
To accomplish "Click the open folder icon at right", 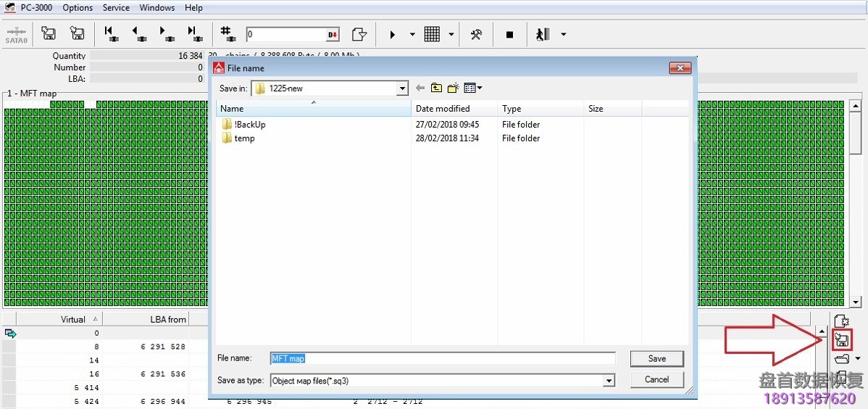I will click(x=842, y=358).
